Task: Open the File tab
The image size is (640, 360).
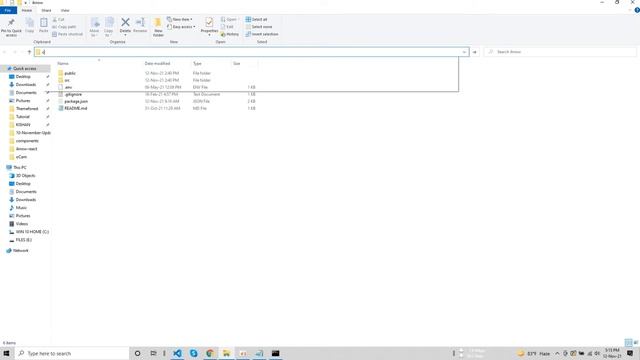Action: coord(8,10)
